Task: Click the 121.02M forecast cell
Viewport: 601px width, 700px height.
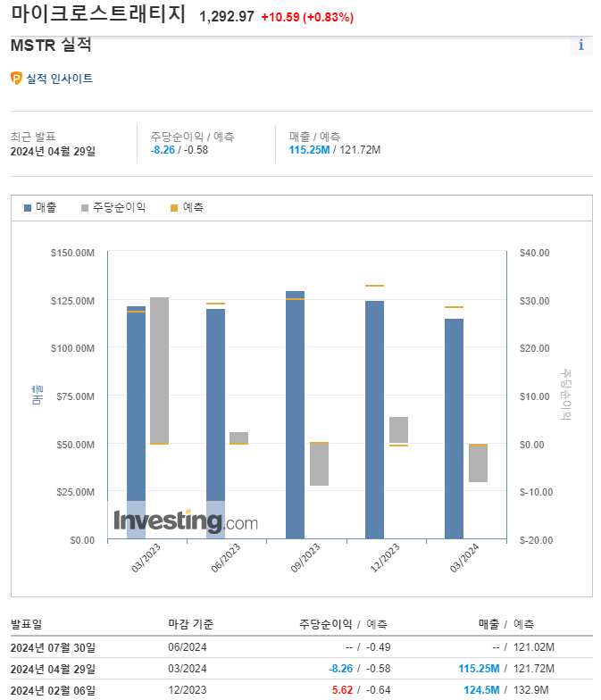Action: 534,647
